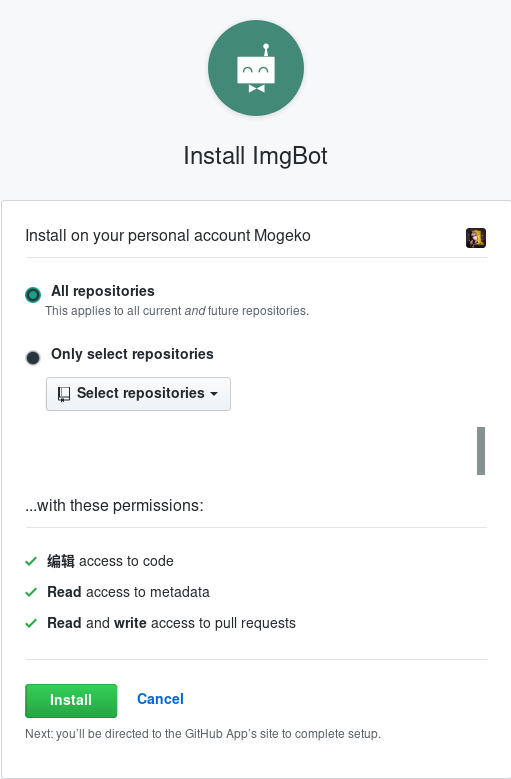The image size is (511, 779).
Task: Click the ImgBot robot logo
Action: [x=256, y=68]
